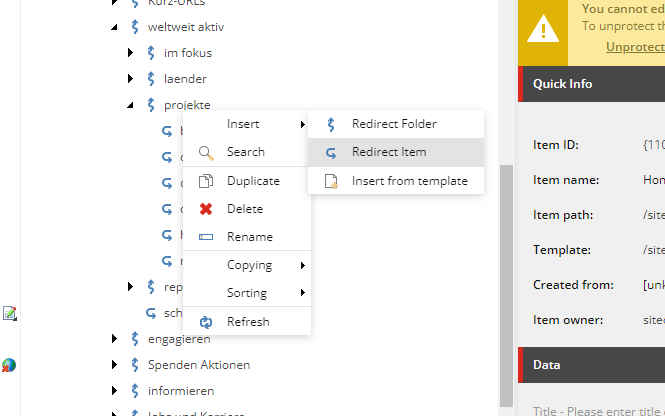Select the im fokus tree item
This screenshot has width=665, height=416.
coord(188,53)
